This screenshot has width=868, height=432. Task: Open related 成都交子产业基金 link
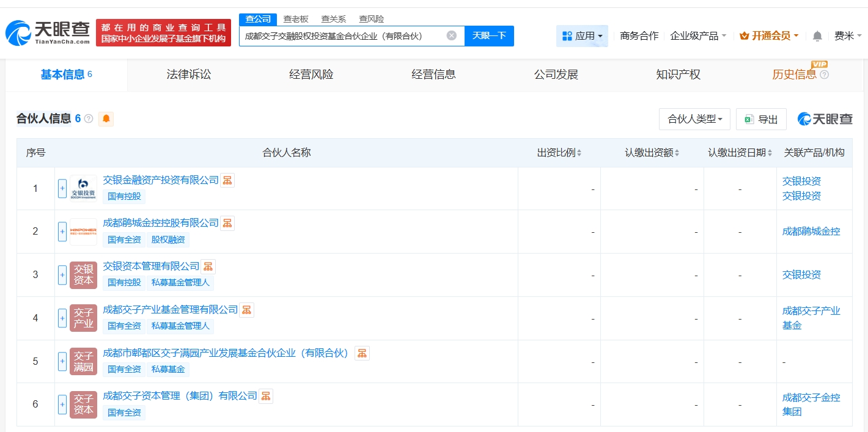(x=811, y=318)
